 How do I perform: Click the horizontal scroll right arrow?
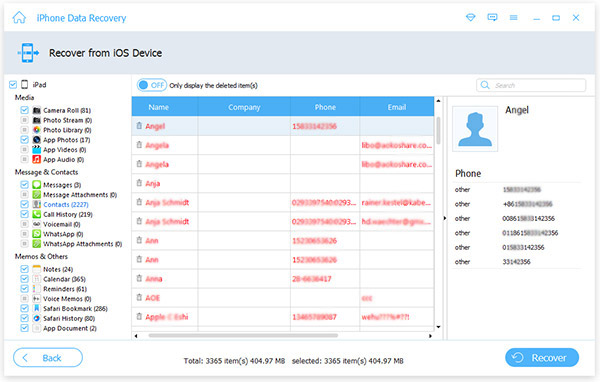430,336
